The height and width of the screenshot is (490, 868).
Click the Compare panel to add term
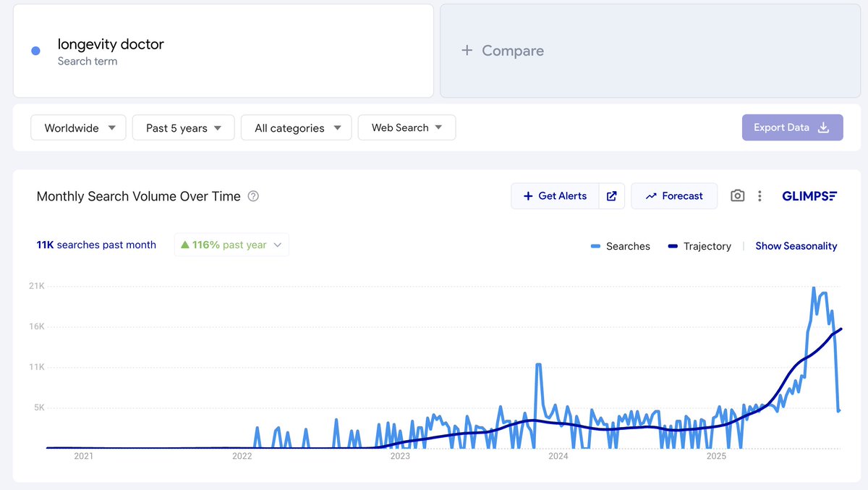click(x=650, y=51)
